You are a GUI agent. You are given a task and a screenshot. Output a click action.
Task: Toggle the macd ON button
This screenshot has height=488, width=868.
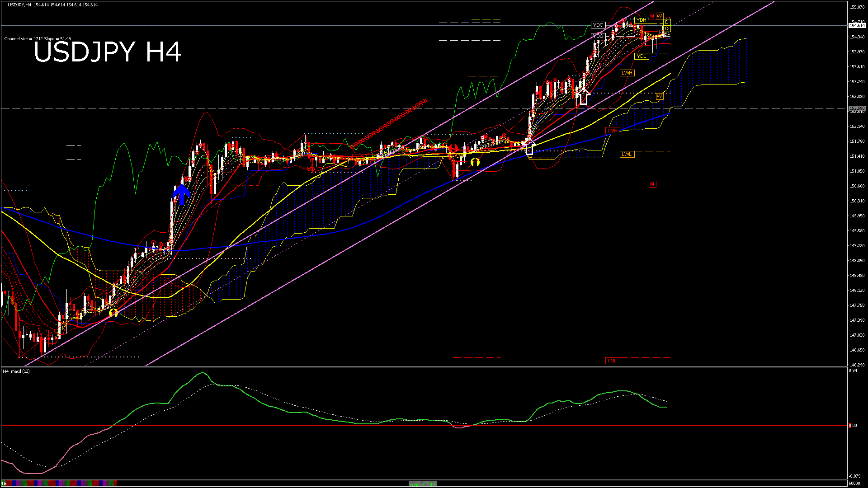click(423, 484)
